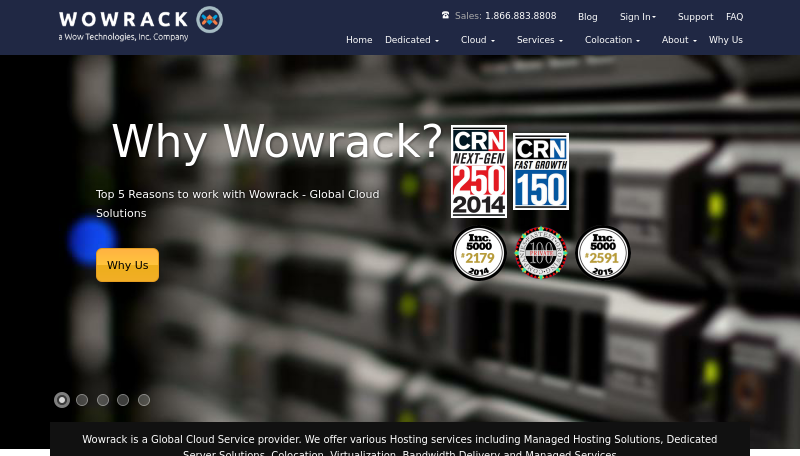Click the sales phone icon
This screenshot has width=800, height=456.
(x=445, y=15)
